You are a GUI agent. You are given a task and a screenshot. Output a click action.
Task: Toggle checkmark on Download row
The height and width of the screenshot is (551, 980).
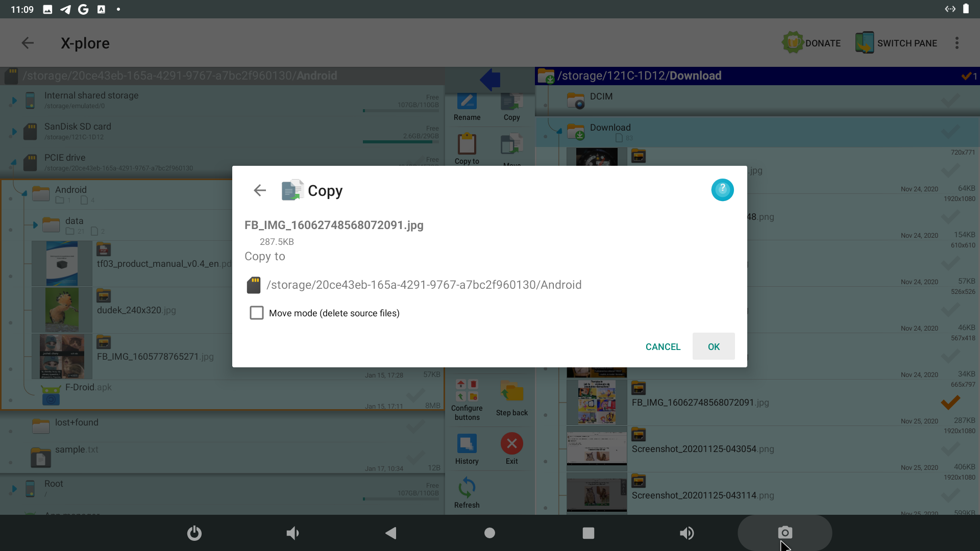(950, 132)
